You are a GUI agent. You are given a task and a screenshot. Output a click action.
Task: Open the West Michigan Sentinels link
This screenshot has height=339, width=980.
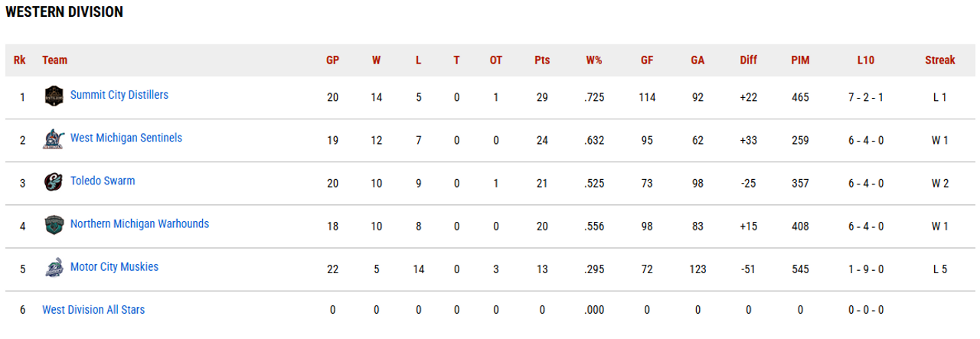126,138
